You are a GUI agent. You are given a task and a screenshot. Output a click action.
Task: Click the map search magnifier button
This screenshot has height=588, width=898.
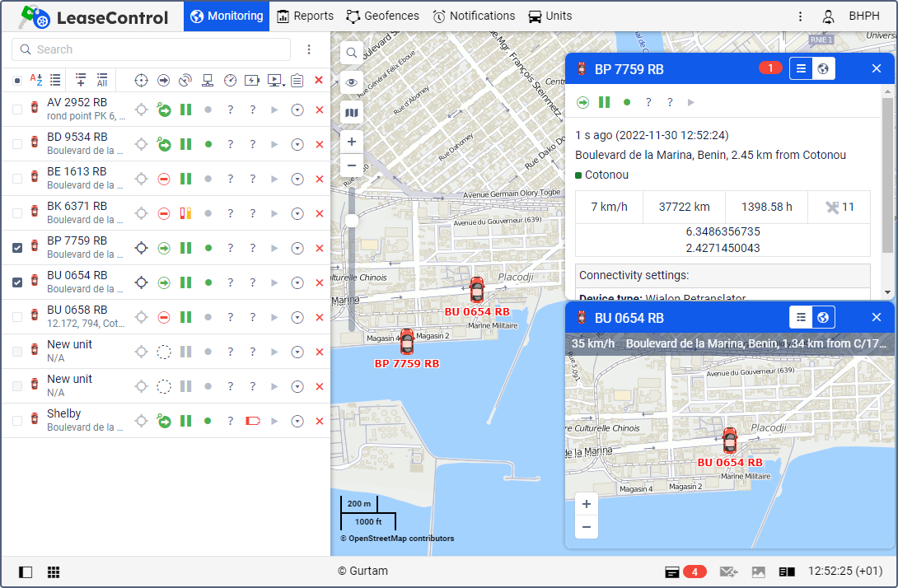[x=352, y=53]
